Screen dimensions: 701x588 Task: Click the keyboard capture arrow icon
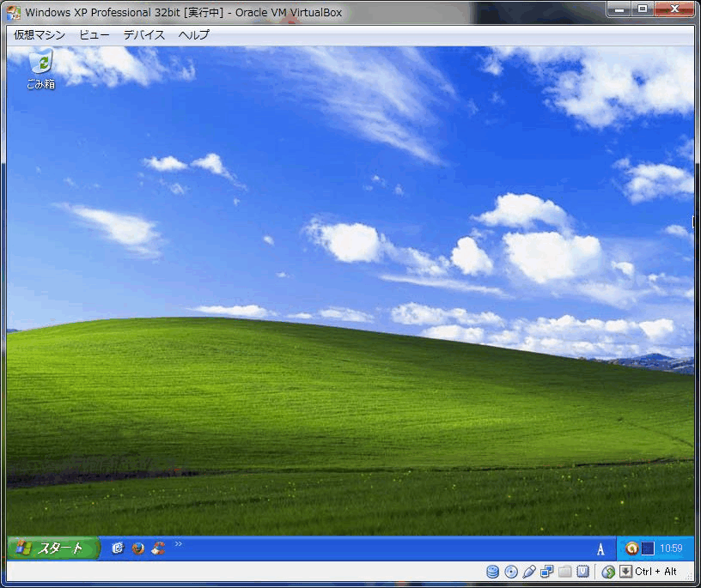(625, 572)
